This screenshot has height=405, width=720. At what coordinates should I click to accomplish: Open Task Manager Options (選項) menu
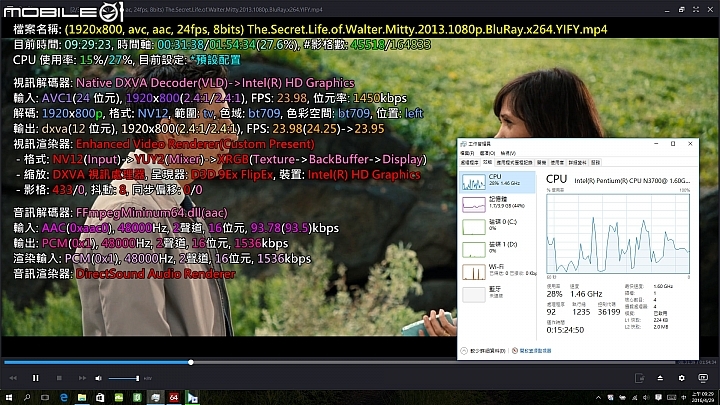click(487, 153)
